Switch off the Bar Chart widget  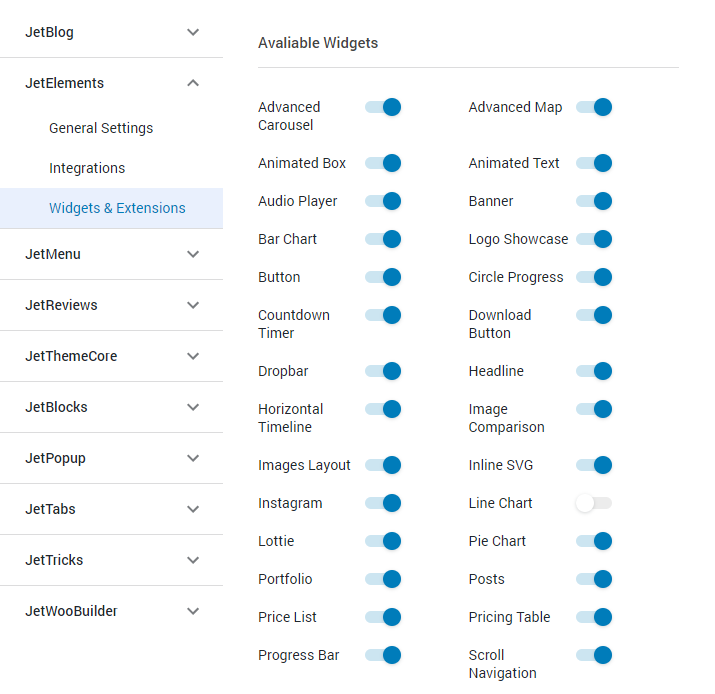point(383,239)
